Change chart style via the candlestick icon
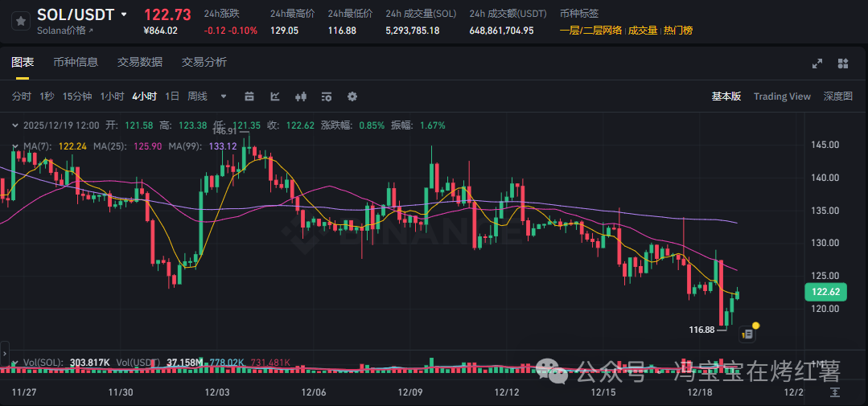Screen dimensions: 868x406 pyautogui.click(x=302, y=96)
